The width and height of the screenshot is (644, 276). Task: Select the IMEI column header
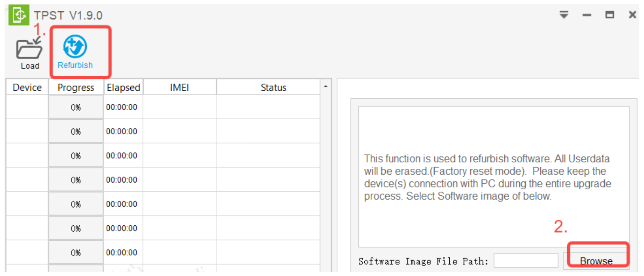pos(179,87)
